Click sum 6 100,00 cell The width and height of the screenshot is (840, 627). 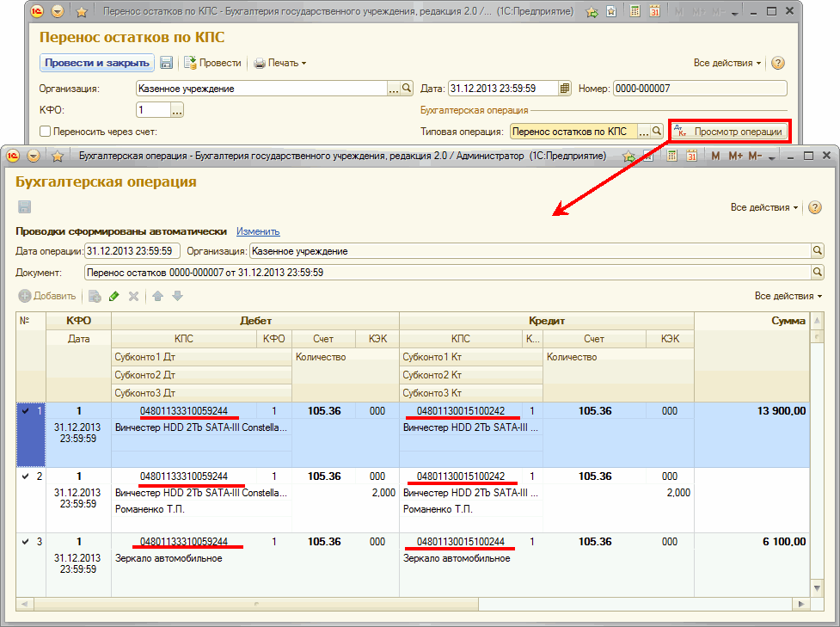784,542
